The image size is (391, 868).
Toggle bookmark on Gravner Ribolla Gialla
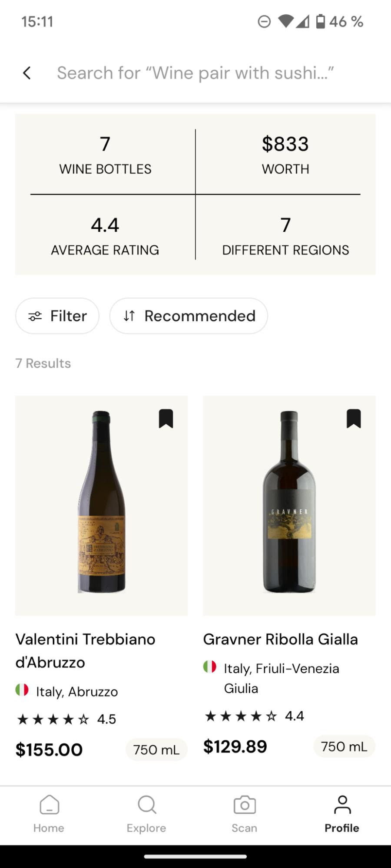pos(354,419)
